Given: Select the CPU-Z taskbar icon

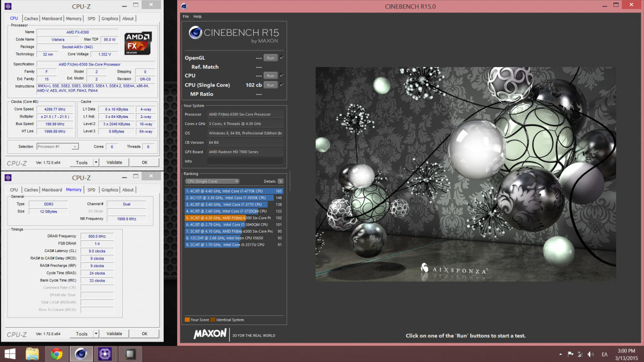Looking at the screenshot, I should pos(105,353).
